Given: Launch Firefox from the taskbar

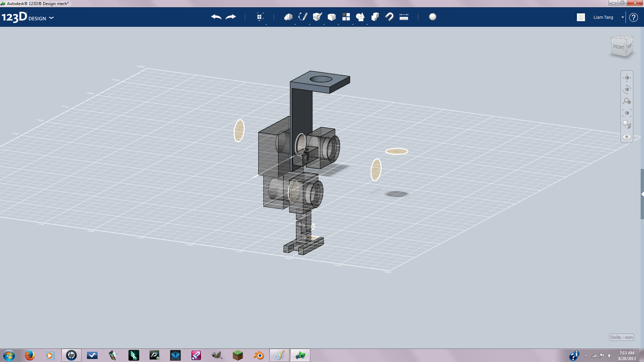Looking at the screenshot, I should click(x=30, y=355).
